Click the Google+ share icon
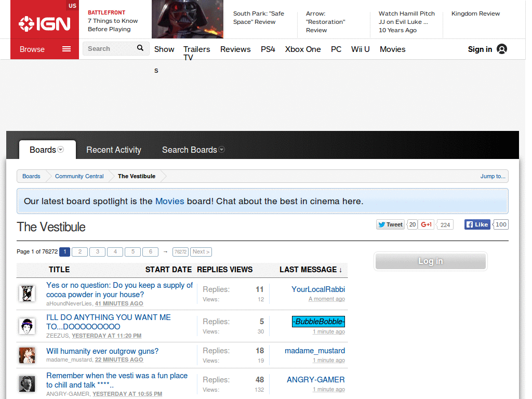This screenshot has height=399, width=532. (x=426, y=224)
